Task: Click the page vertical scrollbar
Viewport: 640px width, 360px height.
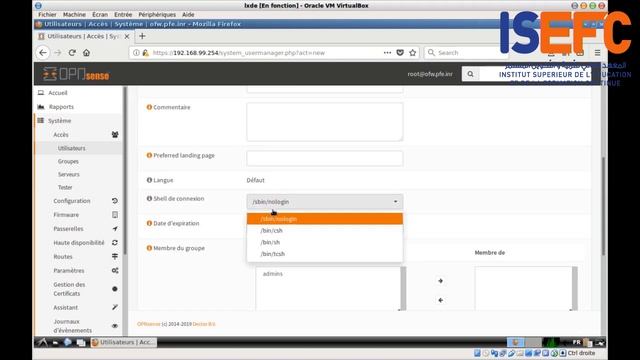Action: click(604, 206)
